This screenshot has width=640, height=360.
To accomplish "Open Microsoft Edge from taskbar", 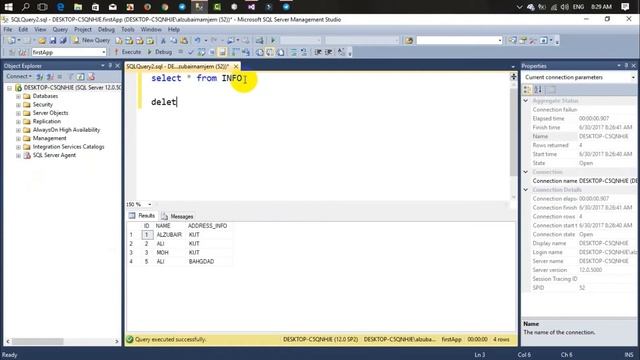I will pos(60,7).
